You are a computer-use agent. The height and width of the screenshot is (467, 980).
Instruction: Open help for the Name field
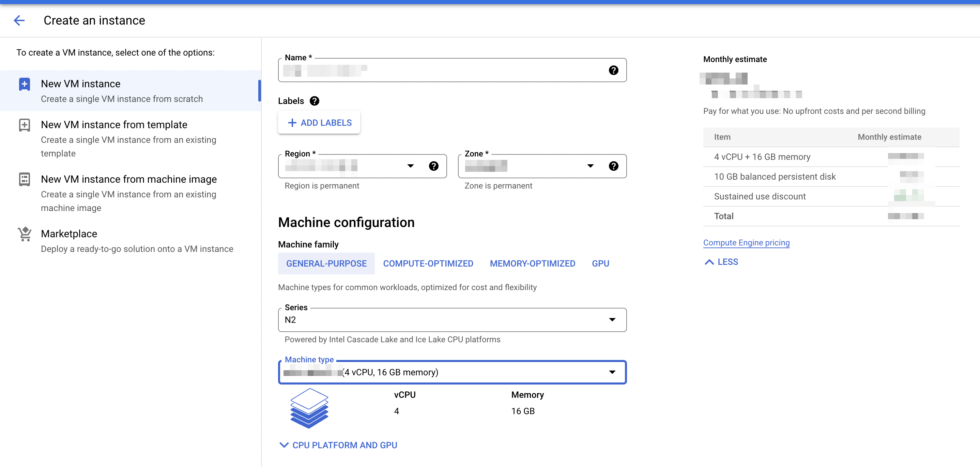coord(613,70)
